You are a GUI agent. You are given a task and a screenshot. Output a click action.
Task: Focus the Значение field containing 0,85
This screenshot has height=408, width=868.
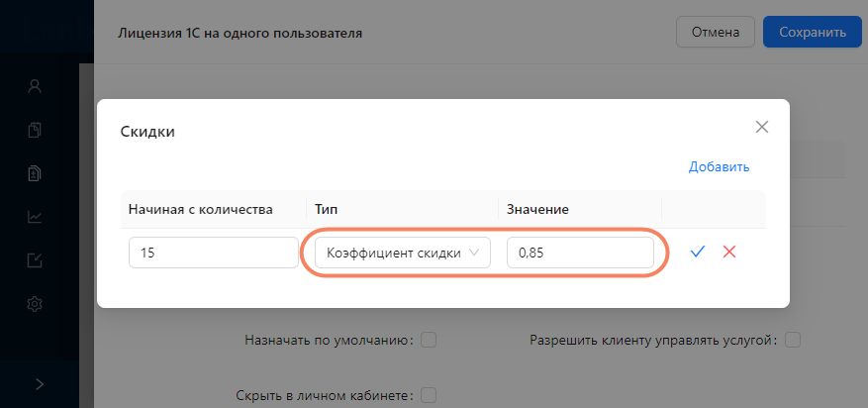pos(580,253)
